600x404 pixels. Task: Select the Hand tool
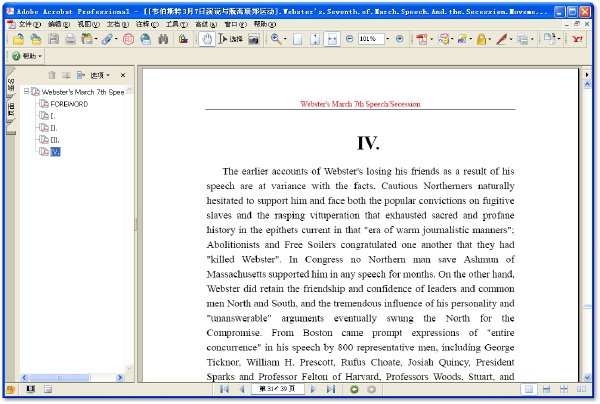point(207,39)
